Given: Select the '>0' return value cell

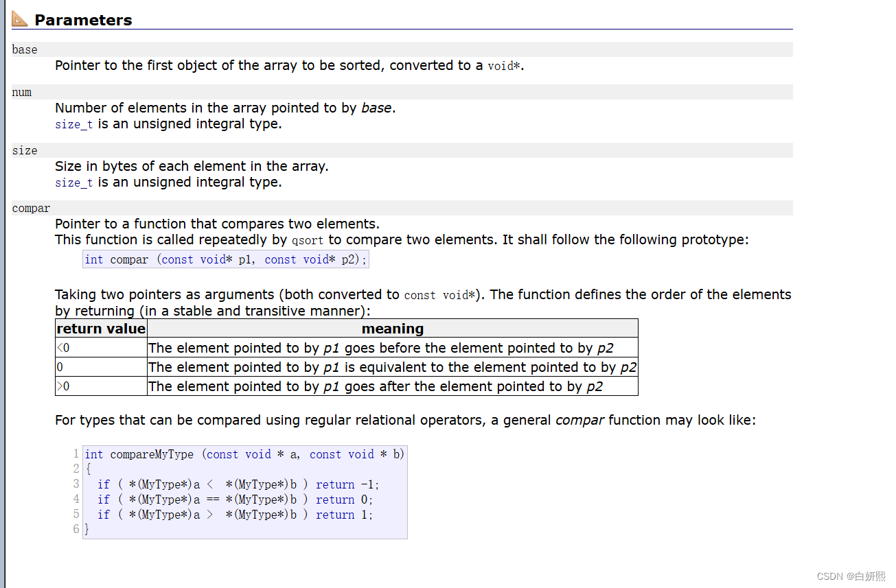Looking at the screenshot, I should (101, 386).
